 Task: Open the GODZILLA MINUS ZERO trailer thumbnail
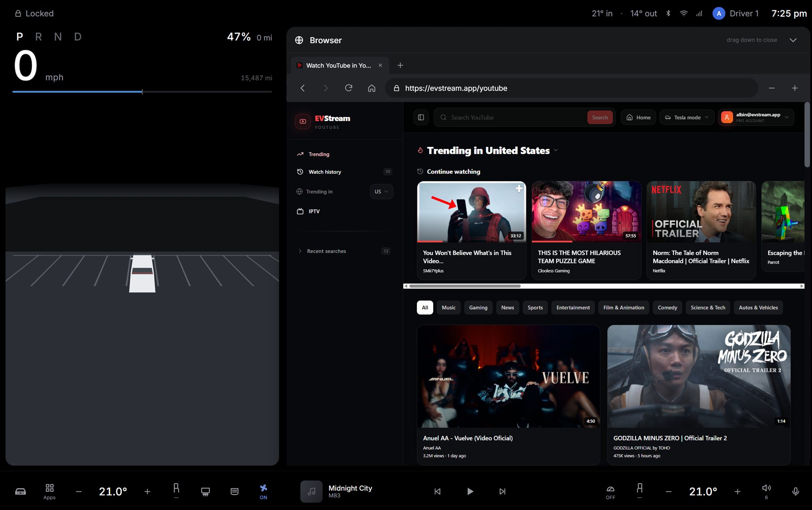tap(699, 376)
